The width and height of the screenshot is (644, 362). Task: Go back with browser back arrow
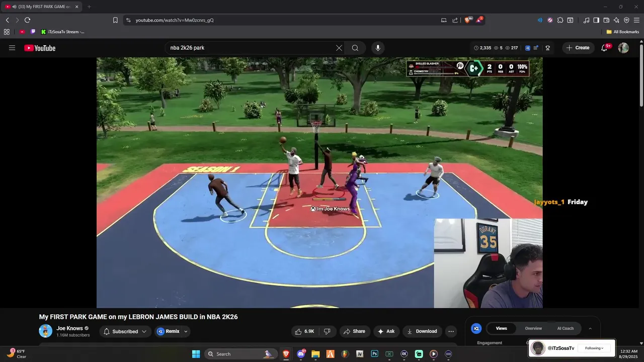[x=7, y=20]
